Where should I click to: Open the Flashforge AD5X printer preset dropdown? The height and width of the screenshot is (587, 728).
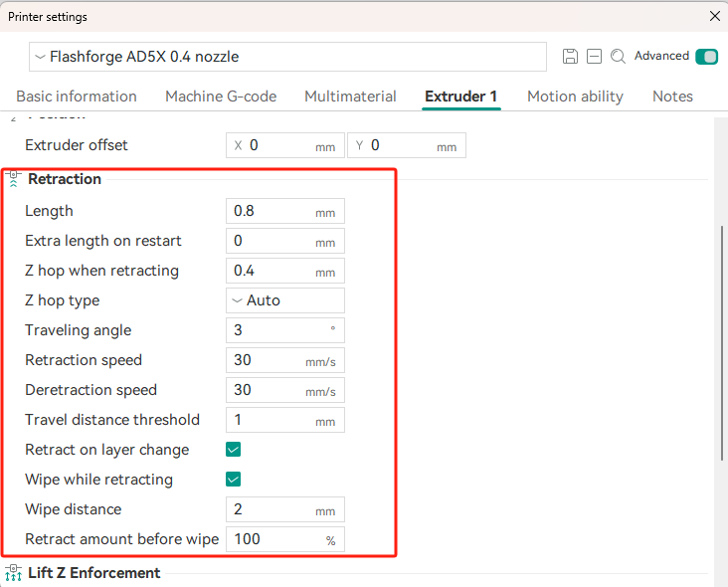point(287,57)
